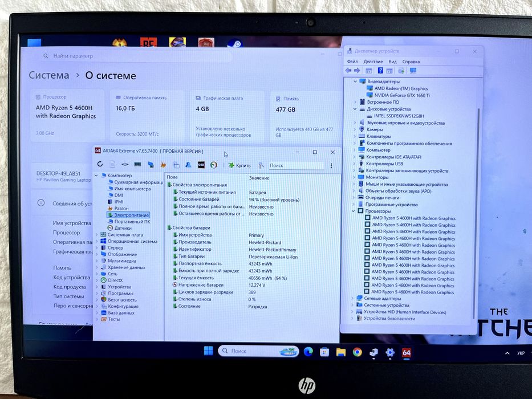The image size is (532, 399).
Task: Open Справка menu in Device Manager
Action: pos(411,62)
